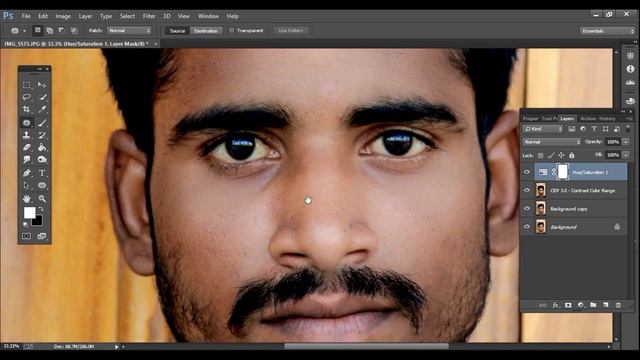Select the Lasso tool
This screenshot has height=360, width=640.
(x=27, y=97)
